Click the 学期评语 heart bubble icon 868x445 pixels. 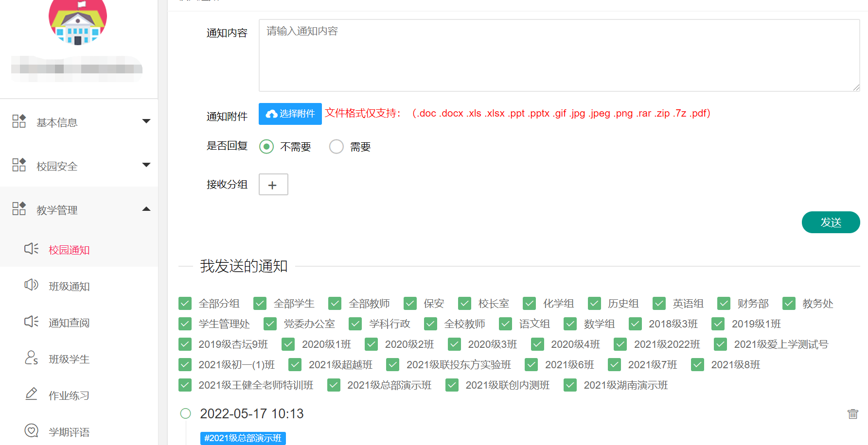point(31,430)
